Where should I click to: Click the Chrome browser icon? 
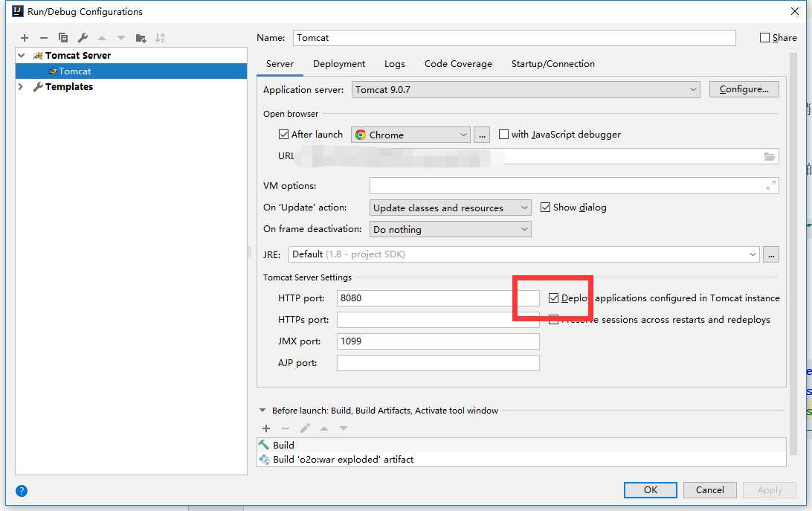point(361,135)
